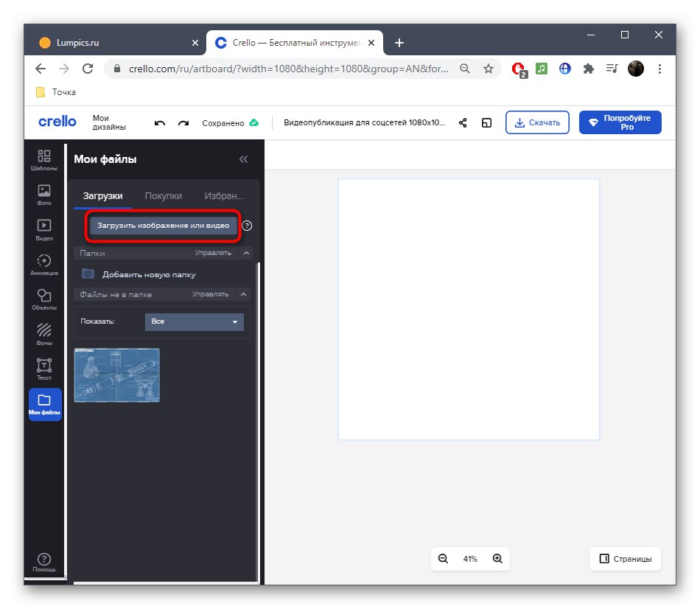
Task: Click the browser zoom magnifier in address bar
Action: point(465,69)
